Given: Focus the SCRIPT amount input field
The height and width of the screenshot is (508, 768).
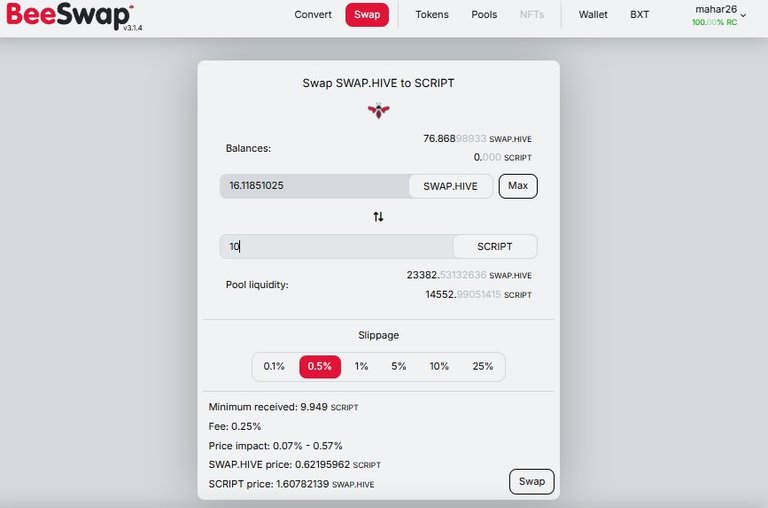Looking at the screenshot, I should (336, 246).
